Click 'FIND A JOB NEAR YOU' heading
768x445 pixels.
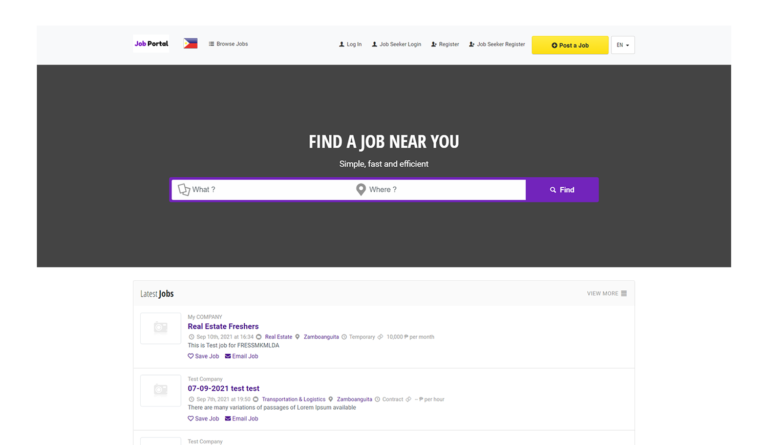coord(384,142)
